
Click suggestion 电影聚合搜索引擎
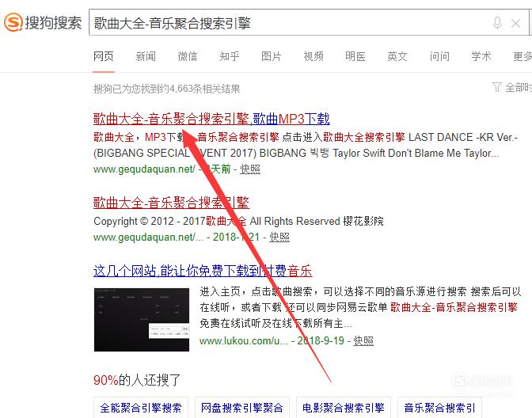click(344, 408)
